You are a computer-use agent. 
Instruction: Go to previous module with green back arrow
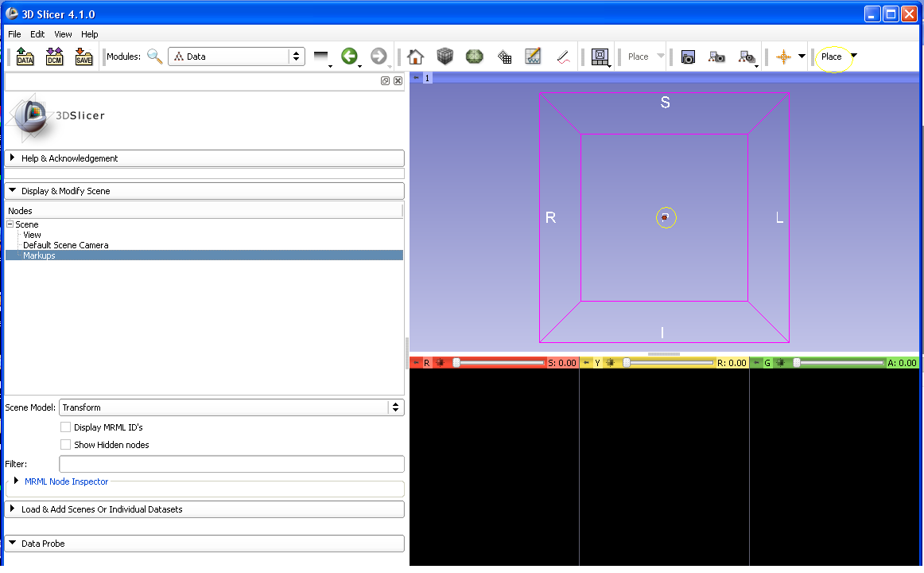tap(348, 57)
